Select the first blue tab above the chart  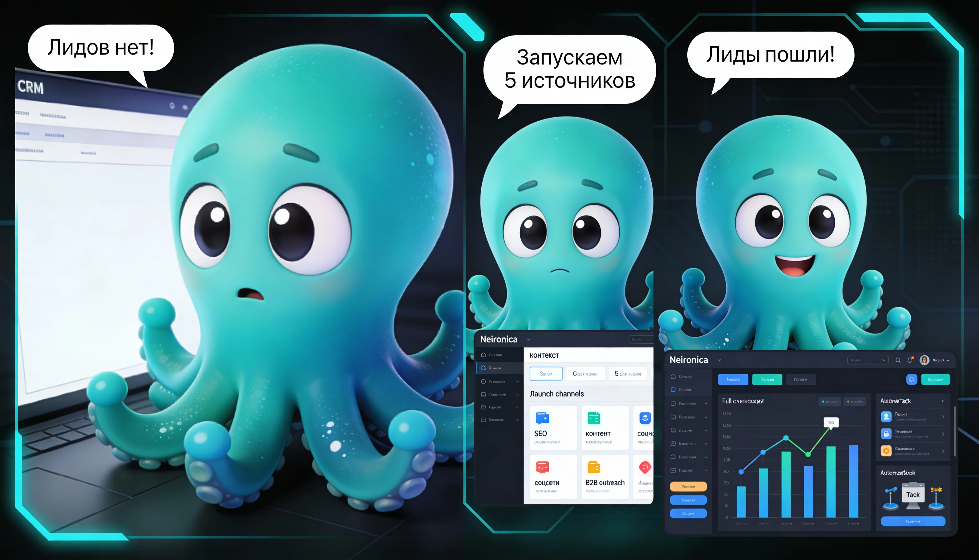coord(733,379)
